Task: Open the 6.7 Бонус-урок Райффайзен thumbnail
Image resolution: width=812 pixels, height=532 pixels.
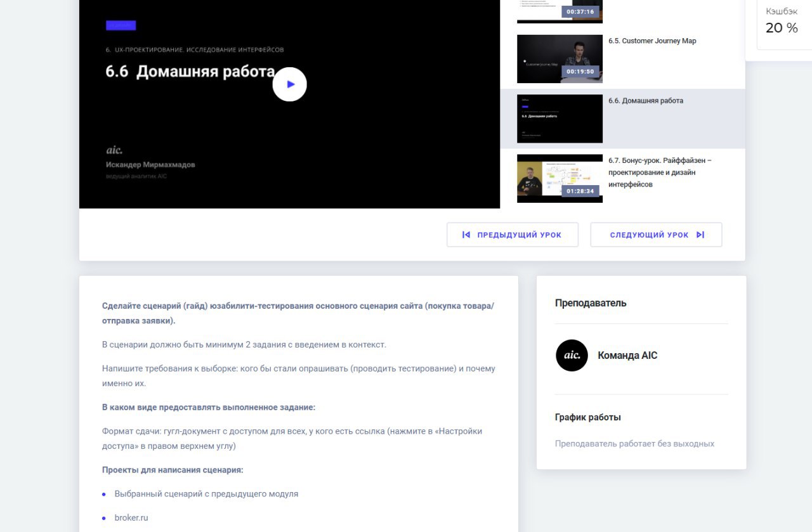Action: (x=560, y=178)
